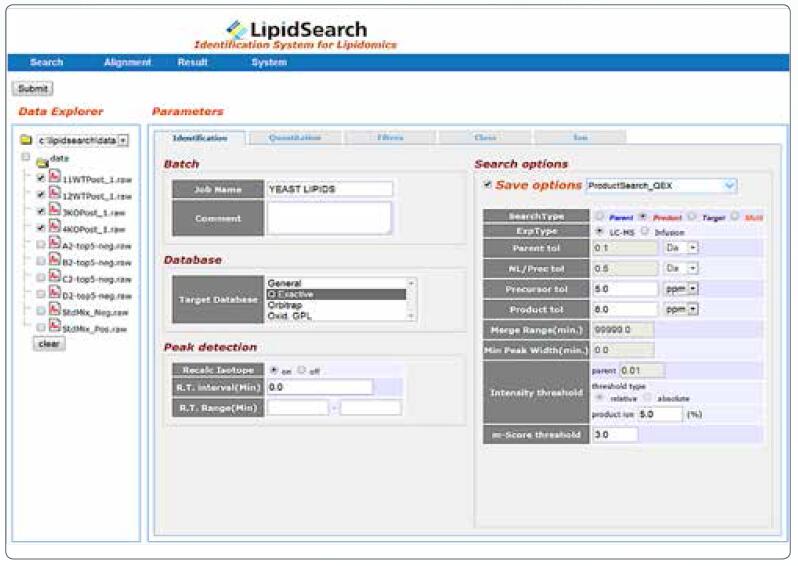The image size is (798, 566).
Task: Click the StdMix_Pos.raw file icon
Action: [54, 326]
